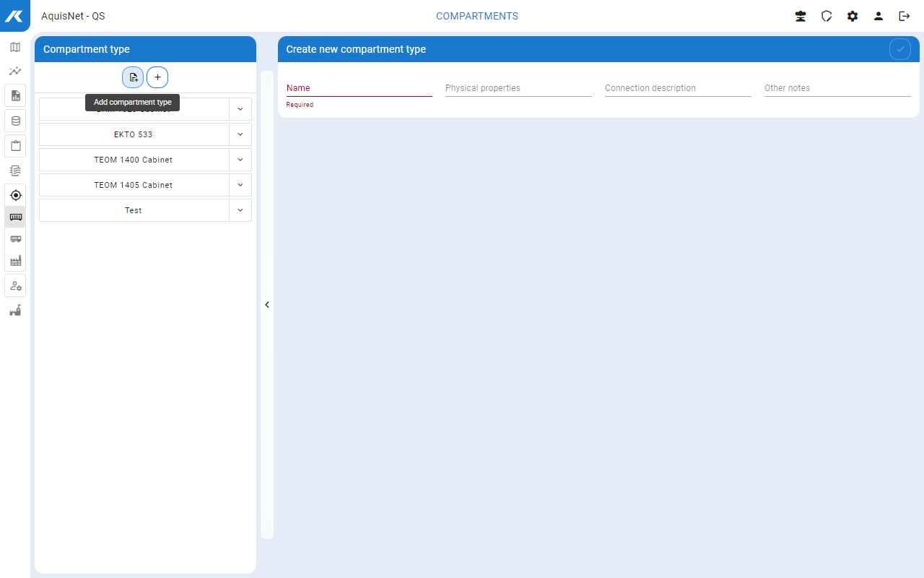Image resolution: width=924 pixels, height=578 pixels.
Task: Click the plus button in Compartment type panel
Action: pyautogui.click(x=157, y=77)
